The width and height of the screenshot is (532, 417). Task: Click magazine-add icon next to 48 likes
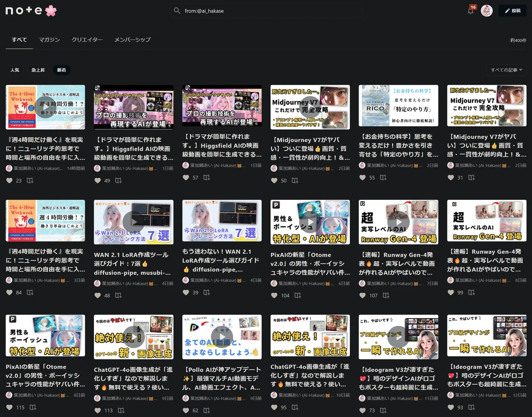click(x=118, y=295)
